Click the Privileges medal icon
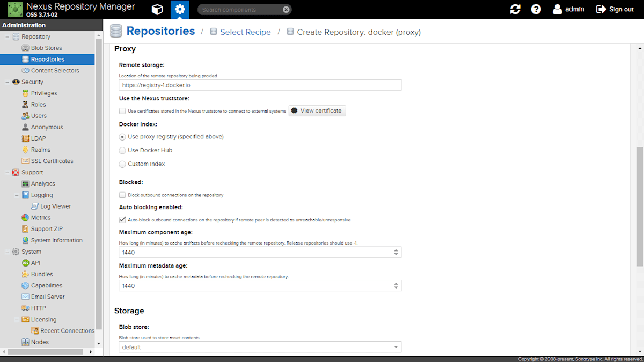This screenshot has width=644, height=362. (x=25, y=93)
